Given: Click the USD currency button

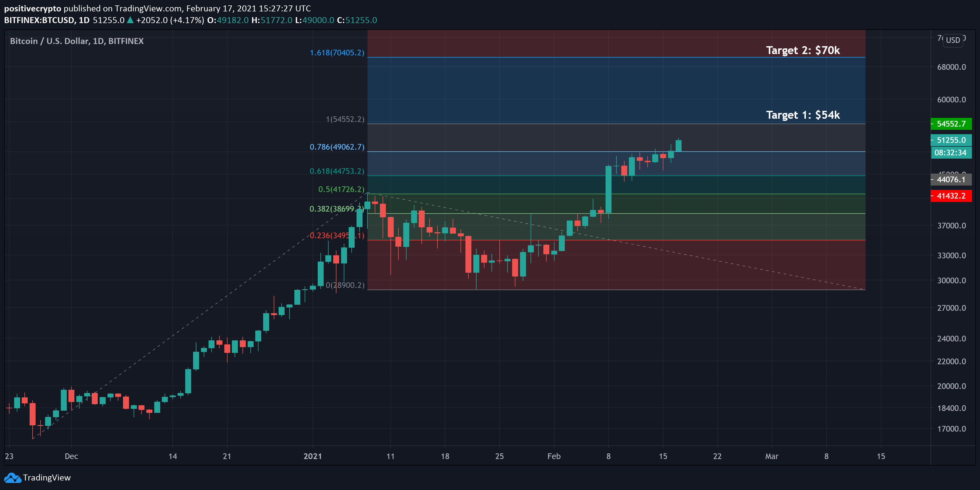Looking at the screenshot, I should click(x=953, y=40).
